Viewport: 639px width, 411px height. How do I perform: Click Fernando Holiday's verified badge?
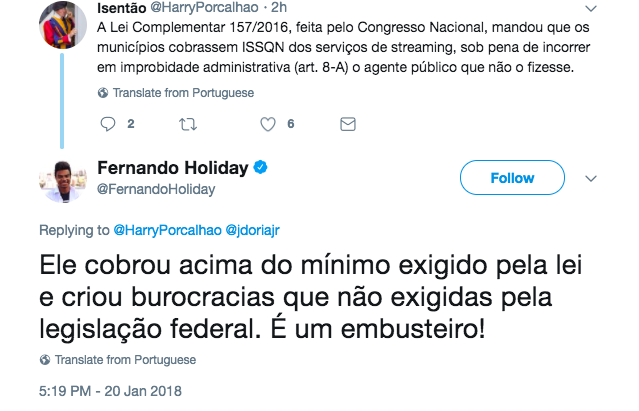(x=257, y=166)
